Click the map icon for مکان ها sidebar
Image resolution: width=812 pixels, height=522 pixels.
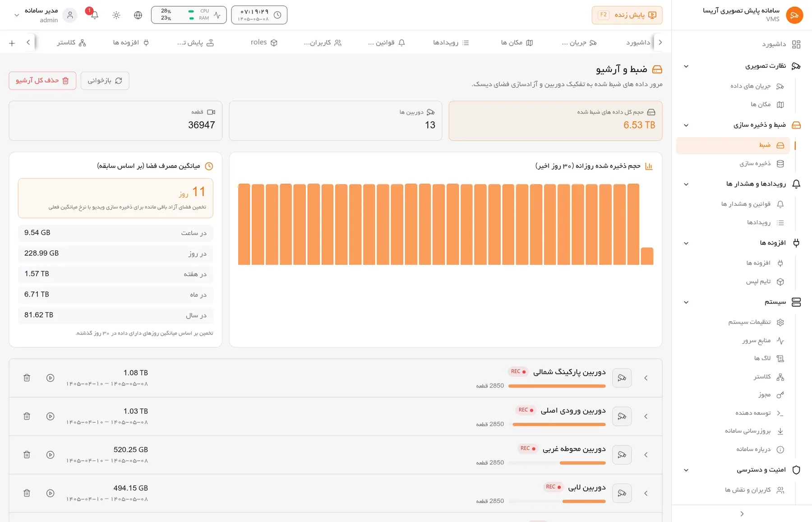coord(780,105)
